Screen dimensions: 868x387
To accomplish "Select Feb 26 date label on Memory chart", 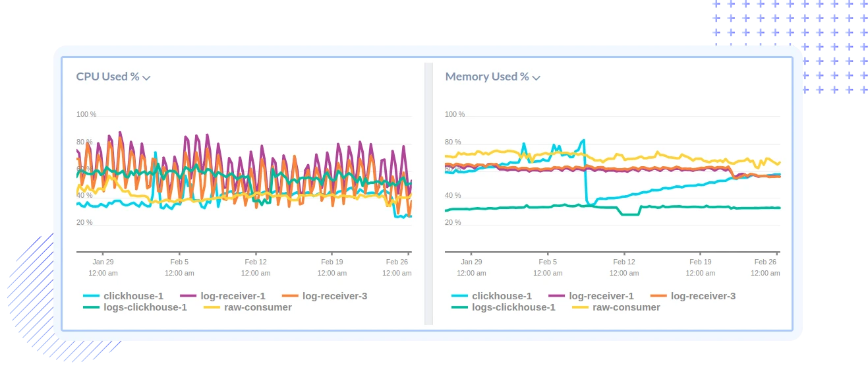I will pyautogui.click(x=765, y=262).
